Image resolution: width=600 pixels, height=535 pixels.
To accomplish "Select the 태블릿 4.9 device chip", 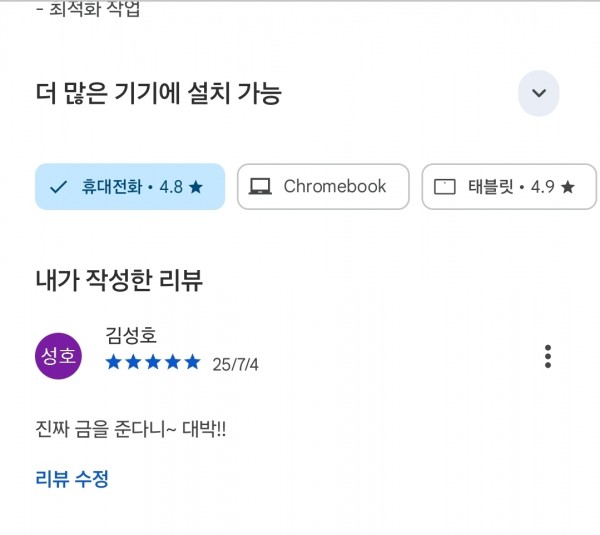I will point(509,187).
